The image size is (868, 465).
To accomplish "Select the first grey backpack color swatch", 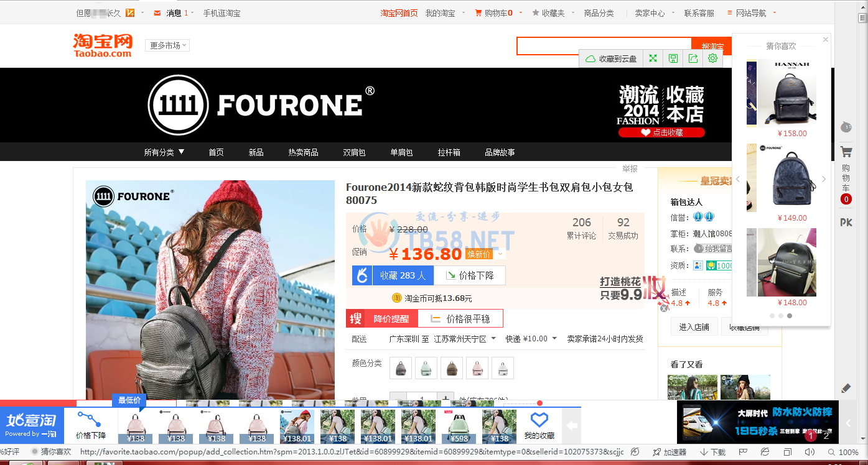I will [400, 367].
